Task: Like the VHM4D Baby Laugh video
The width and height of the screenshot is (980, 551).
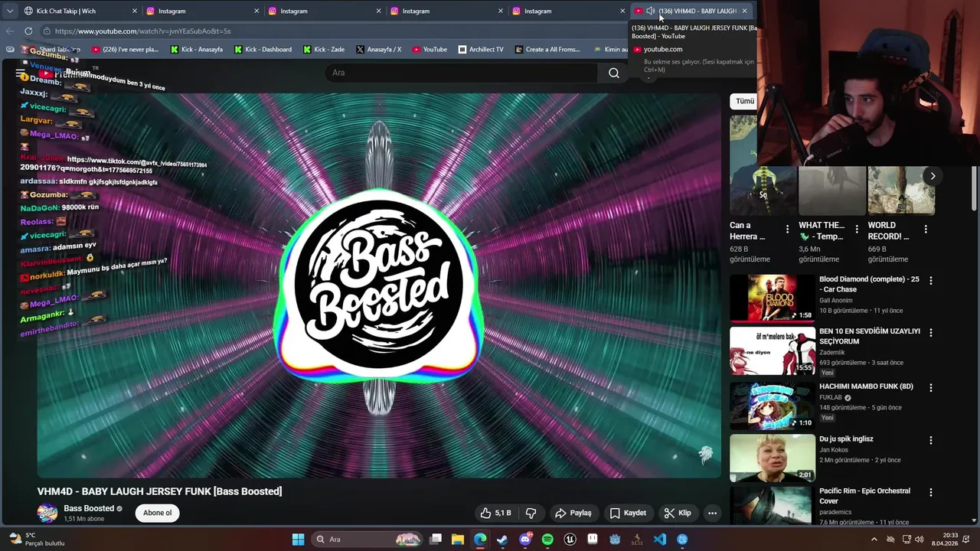Action: 495,513
